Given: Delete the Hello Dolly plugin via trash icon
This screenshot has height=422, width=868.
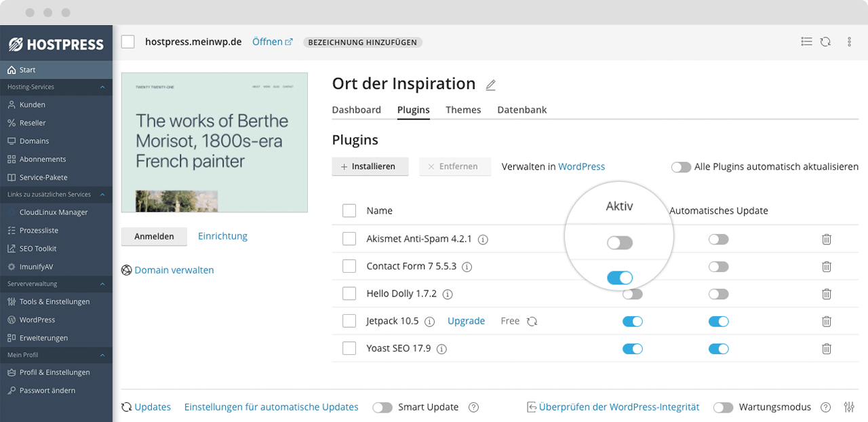Looking at the screenshot, I should (826, 294).
